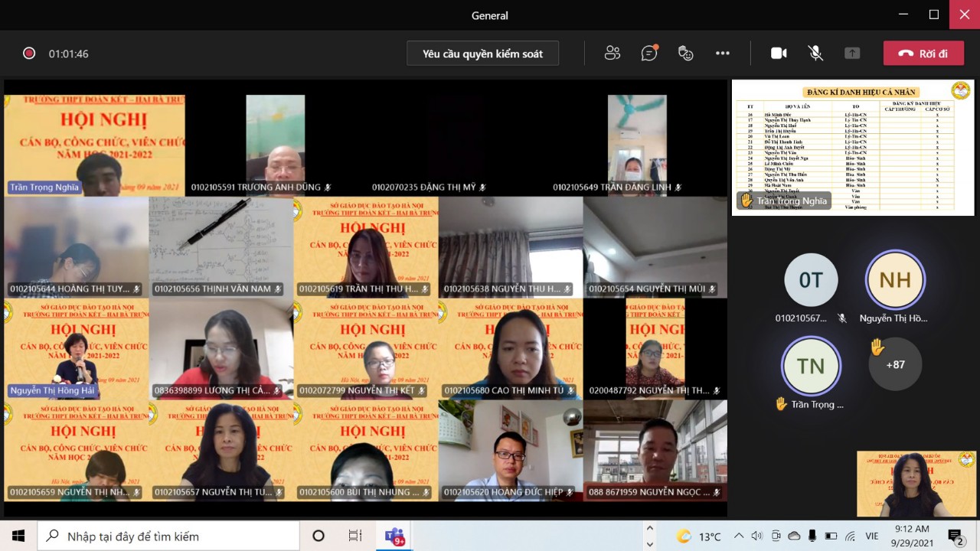Click the meeting timer 01:01:46
The height and width of the screenshot is (551, 980).
[69, 54]
